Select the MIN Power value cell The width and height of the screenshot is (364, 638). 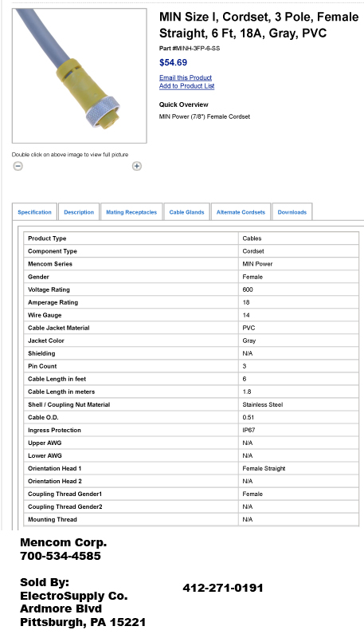pyautogui.click(x=299, y=264)
